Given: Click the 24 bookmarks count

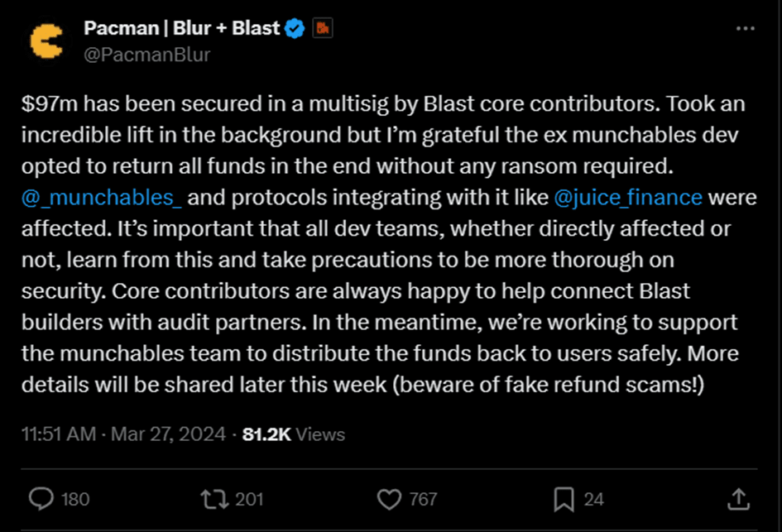Looking at the screenshot, I should (x=593, y=499).
